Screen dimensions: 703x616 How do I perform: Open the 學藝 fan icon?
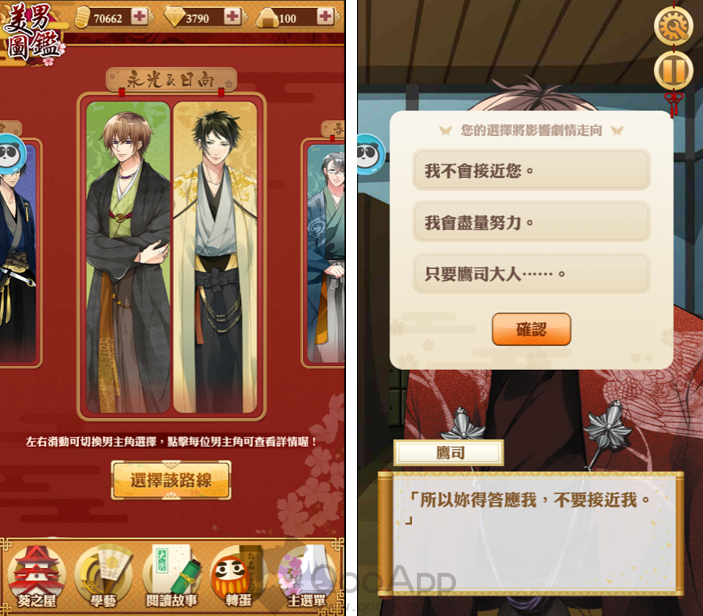click(x=103, y=577)
